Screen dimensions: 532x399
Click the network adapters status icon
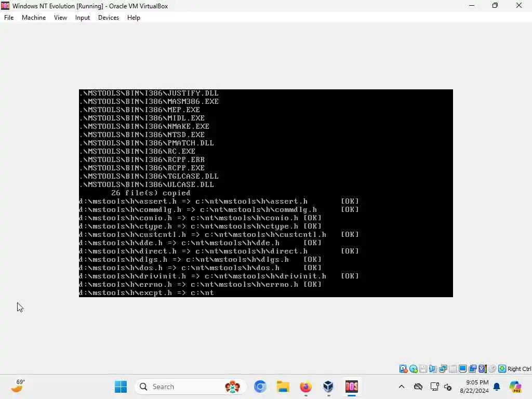click(443, 369)
